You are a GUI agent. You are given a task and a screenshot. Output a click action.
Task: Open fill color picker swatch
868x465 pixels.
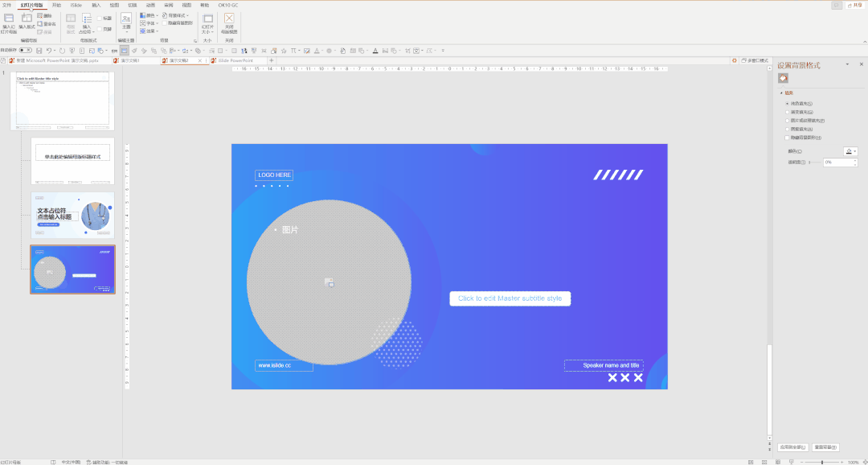(x=849, y=151)
